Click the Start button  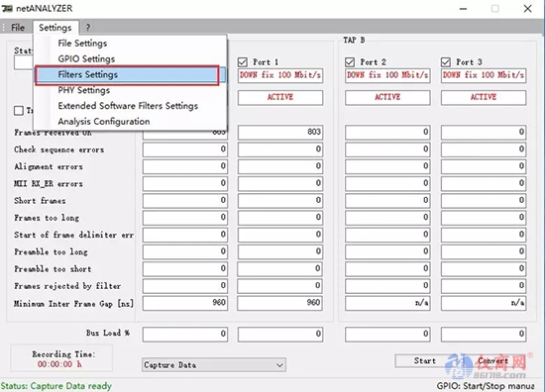point(425,360)
